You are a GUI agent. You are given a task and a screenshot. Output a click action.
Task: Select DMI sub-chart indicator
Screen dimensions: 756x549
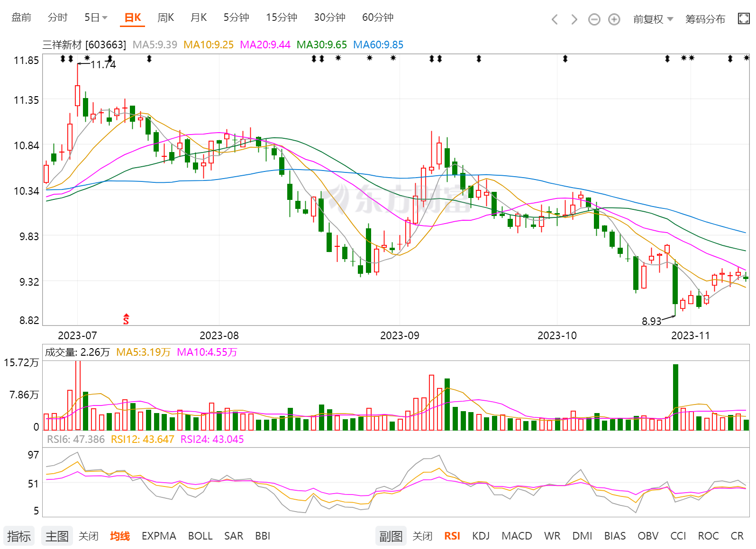point(582,536)
